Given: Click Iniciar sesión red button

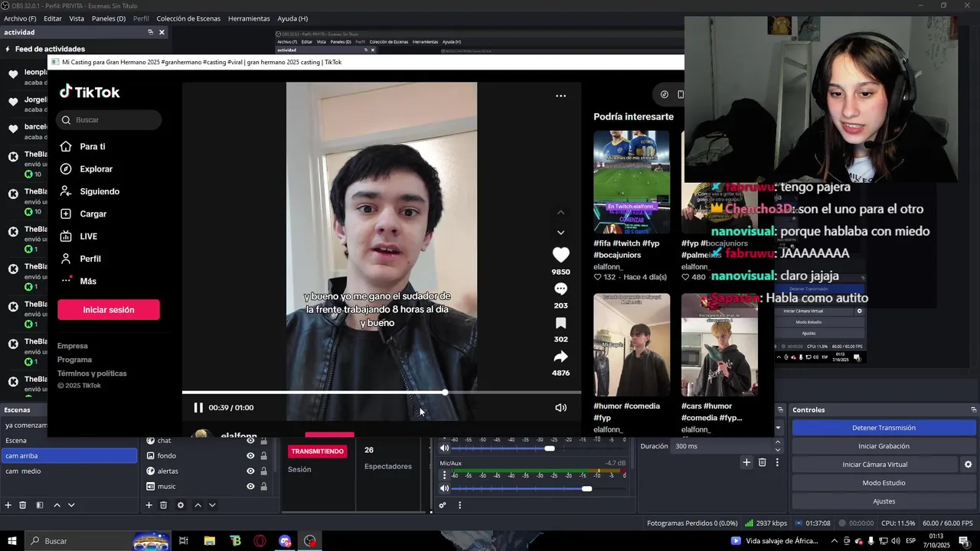Looking at the screenshot, I should 109,310.
